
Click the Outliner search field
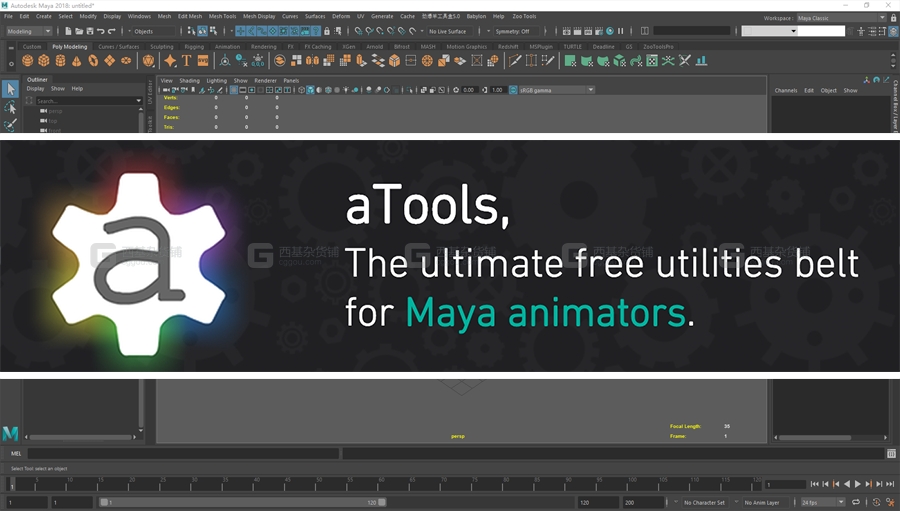pyautogui.click(x=85, y=100)
